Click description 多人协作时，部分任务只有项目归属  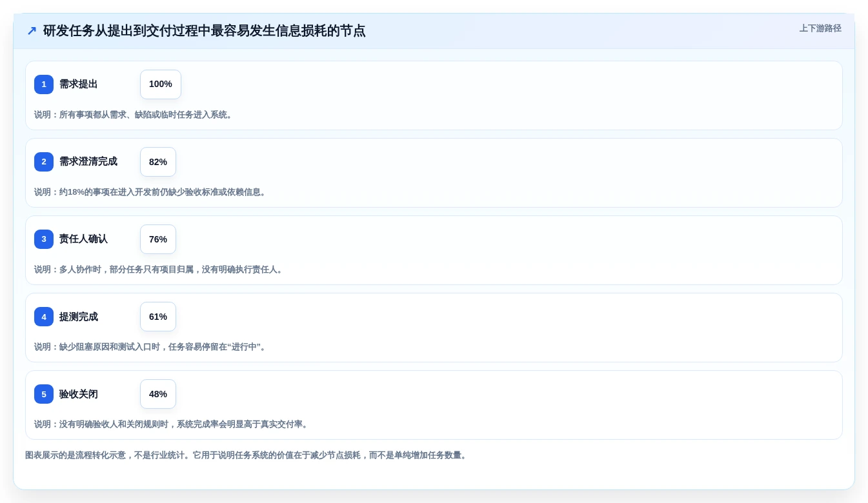(159, 270)
